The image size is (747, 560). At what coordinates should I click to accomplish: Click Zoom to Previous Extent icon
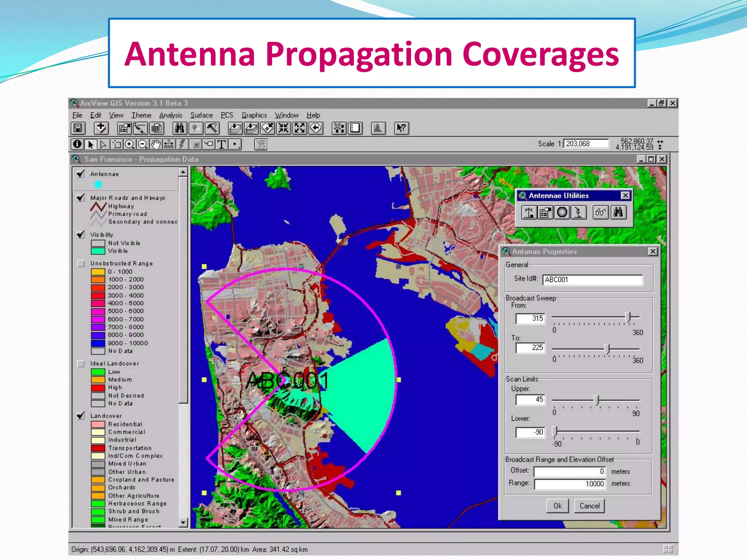(316, 128)
